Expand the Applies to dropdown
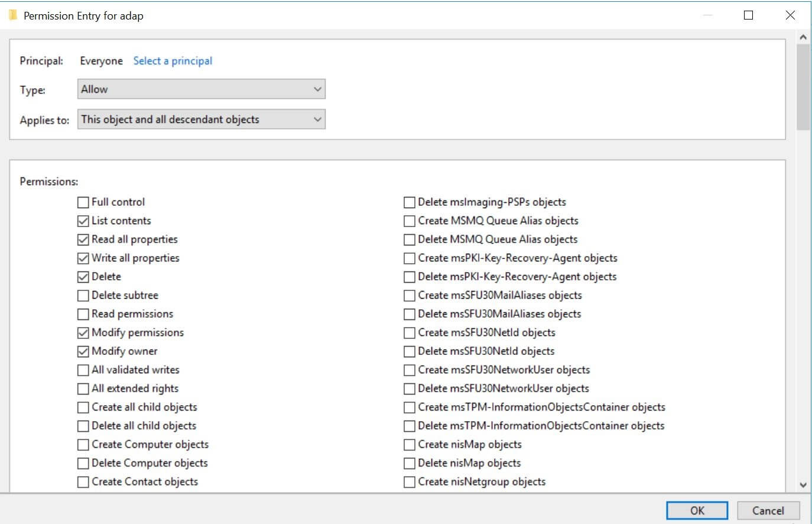This screenshot has width=812, height=524. coord(201,119)
